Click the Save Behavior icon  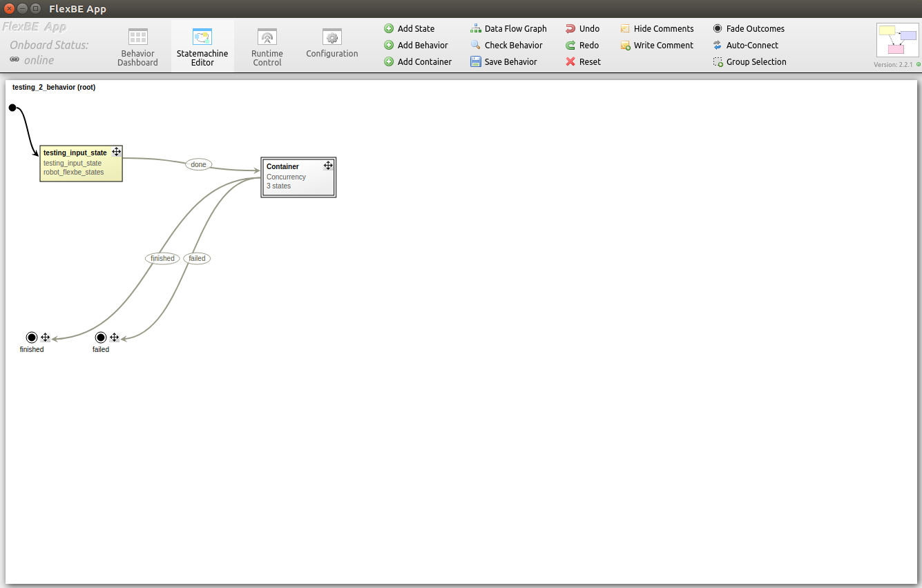tap(474, 61)
